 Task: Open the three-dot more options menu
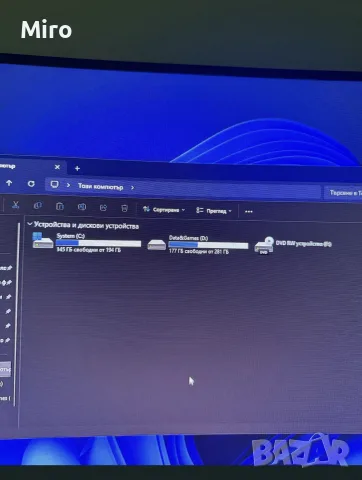point(249,212)
